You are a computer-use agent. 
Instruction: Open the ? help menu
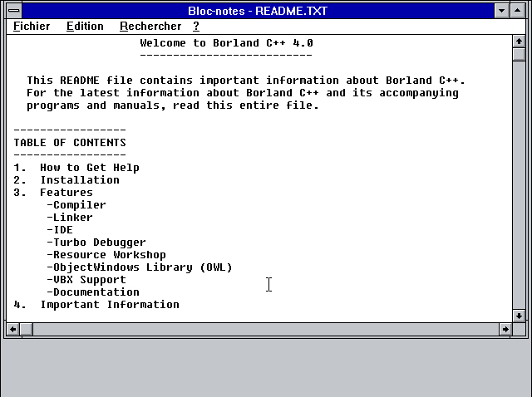pos(196,26)
